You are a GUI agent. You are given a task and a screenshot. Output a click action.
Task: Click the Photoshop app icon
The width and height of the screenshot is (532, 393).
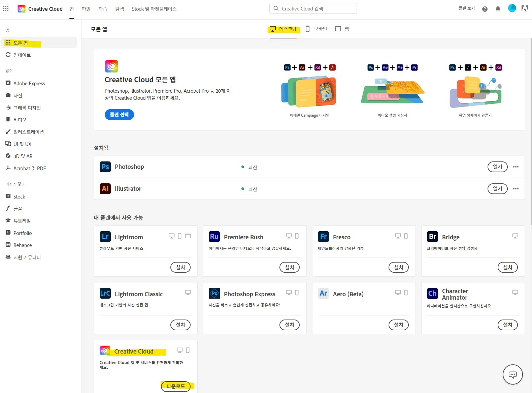coord(105,167)
